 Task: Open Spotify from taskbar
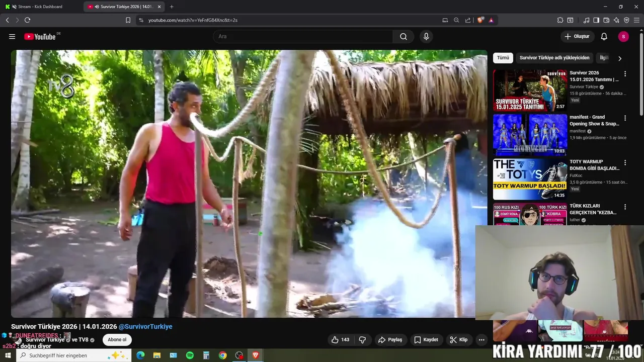[190, 355]
